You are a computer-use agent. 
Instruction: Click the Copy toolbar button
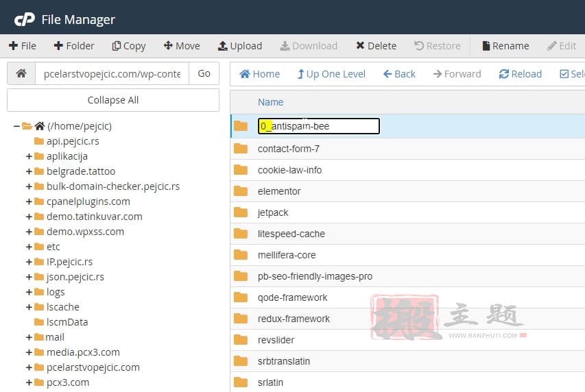click(x=129, y=46)
